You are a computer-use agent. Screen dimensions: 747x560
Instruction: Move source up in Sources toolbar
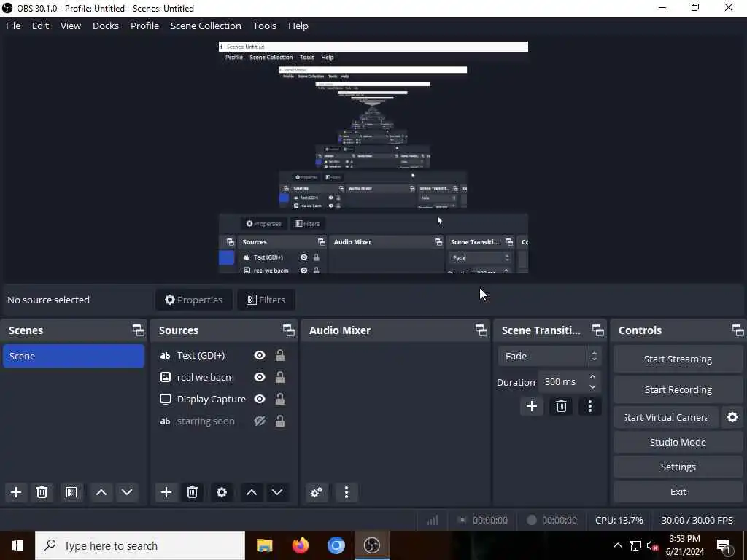(252, 492)
